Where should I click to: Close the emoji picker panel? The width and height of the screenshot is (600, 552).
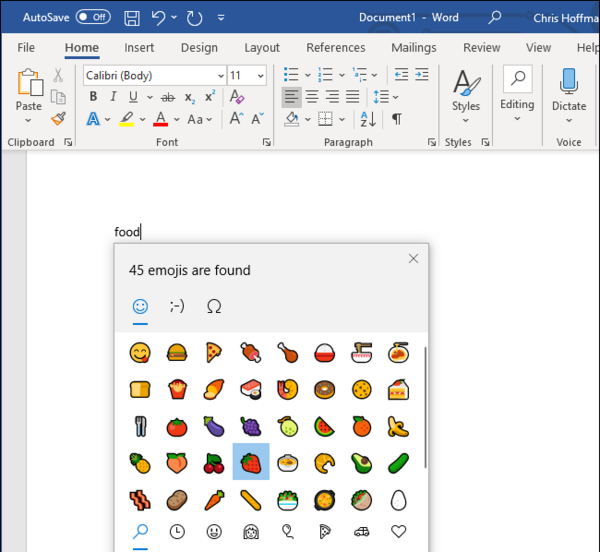tap(413, 259)
